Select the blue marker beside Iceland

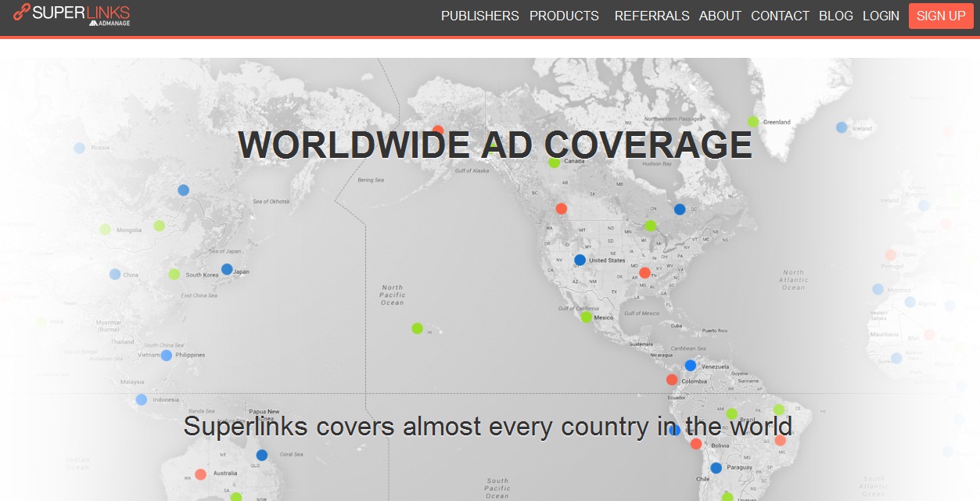coord(842,127)
